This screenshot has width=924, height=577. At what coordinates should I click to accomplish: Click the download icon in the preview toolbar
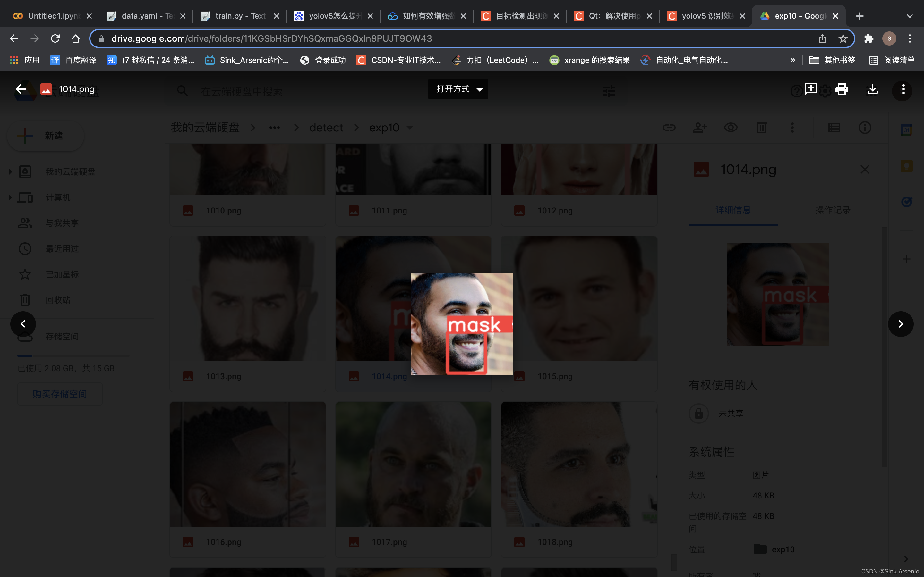872,89
